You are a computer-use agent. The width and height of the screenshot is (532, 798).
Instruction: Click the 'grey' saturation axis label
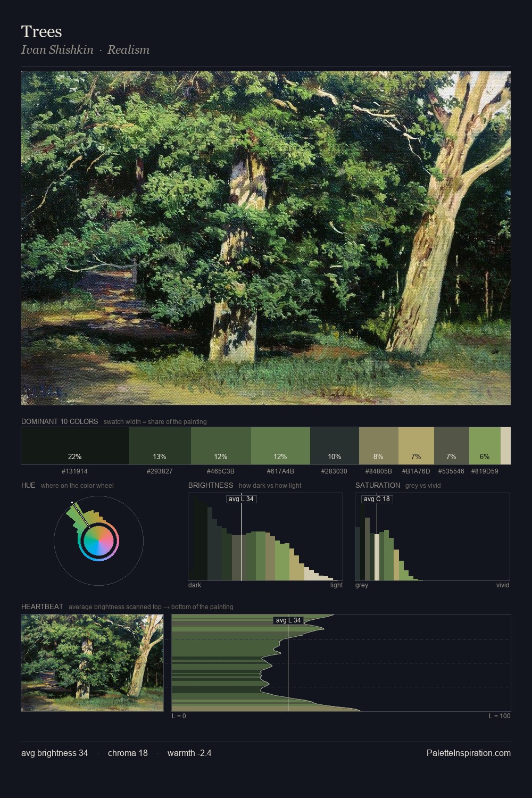362,585
